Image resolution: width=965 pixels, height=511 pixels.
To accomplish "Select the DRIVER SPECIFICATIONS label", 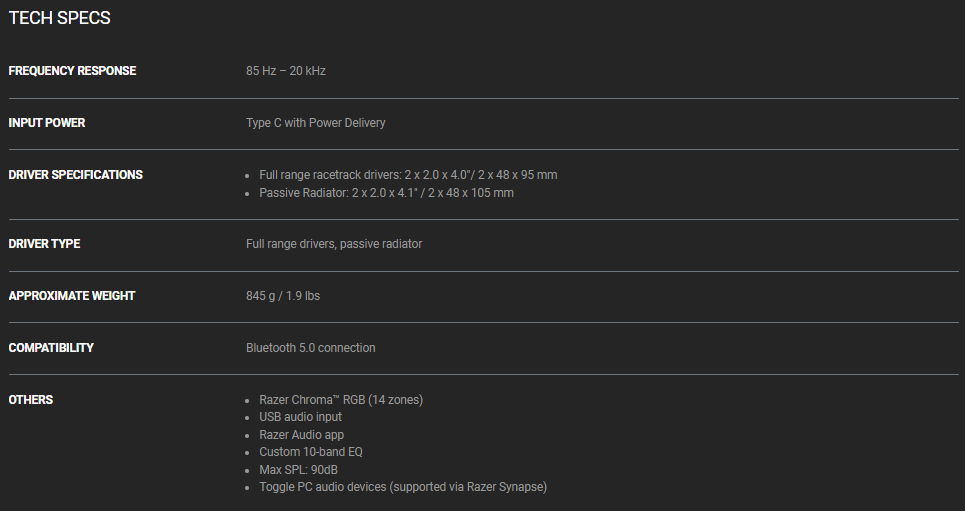I will [75, 175].
